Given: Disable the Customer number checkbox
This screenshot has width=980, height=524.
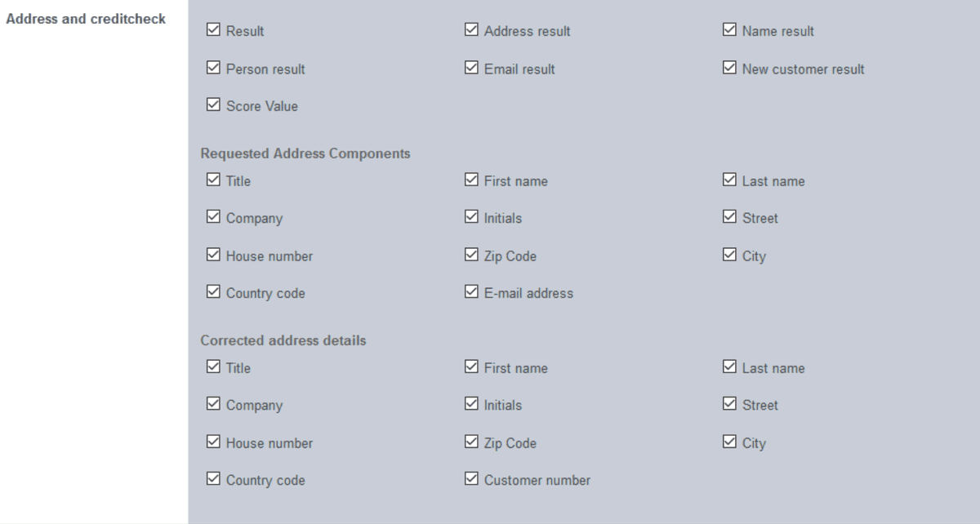Looking at the screenshot, I should coord(471,479).
